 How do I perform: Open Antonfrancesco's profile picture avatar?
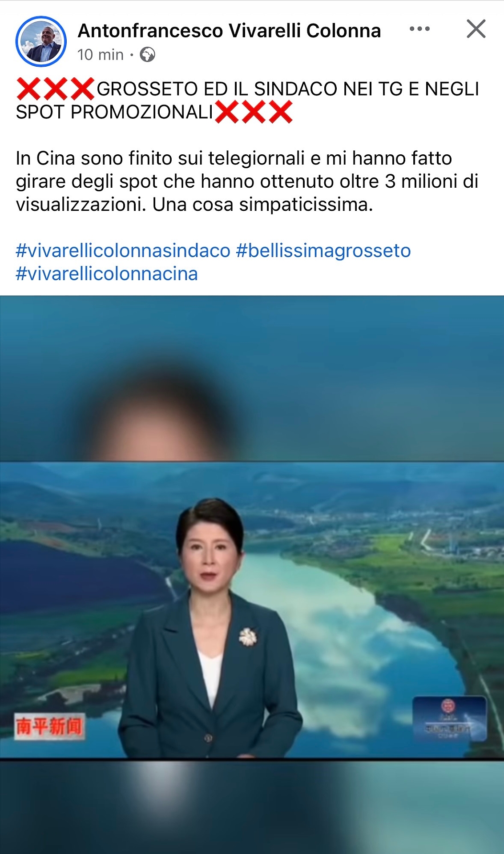41,41
